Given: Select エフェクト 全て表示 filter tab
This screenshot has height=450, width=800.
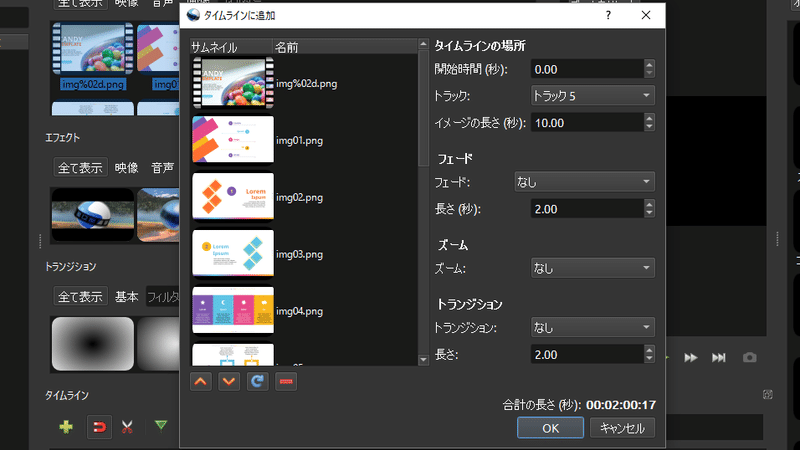Looking at the screenshot, I should tap(80, 167).
